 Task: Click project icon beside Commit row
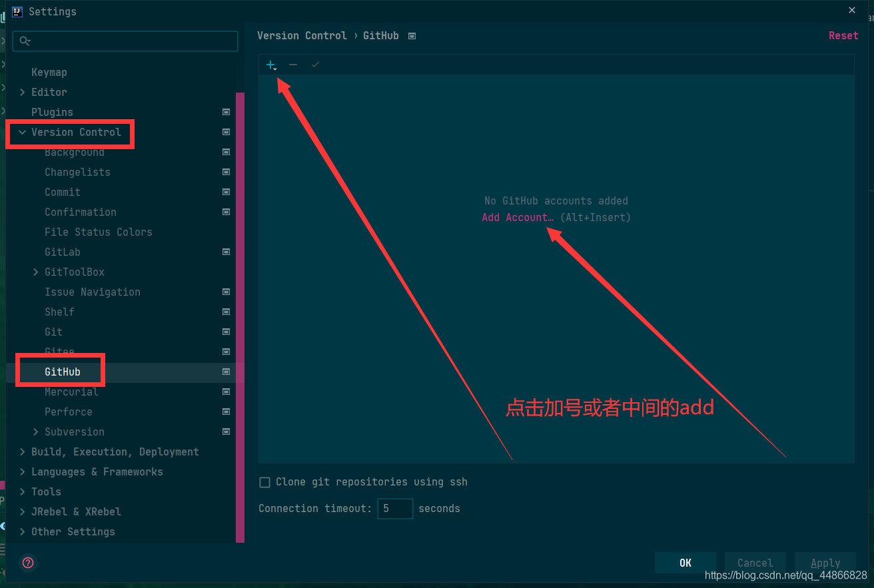point(226,192)
